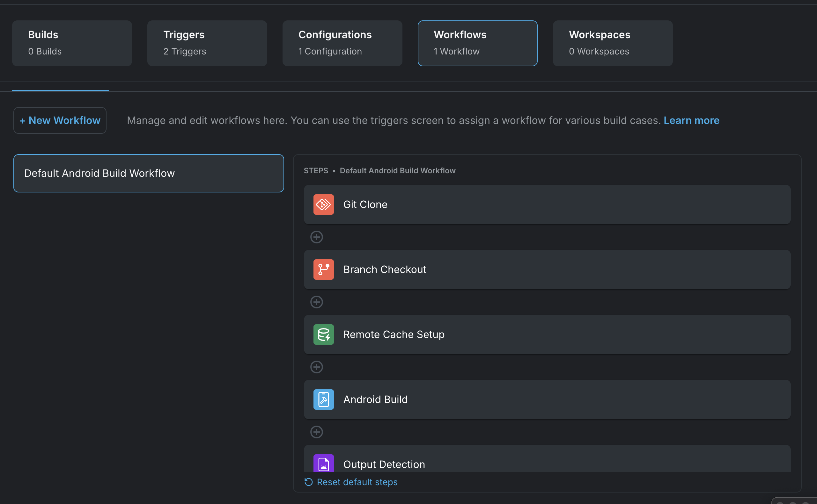Add a step after Remote Cache Setup

point(317,367)
